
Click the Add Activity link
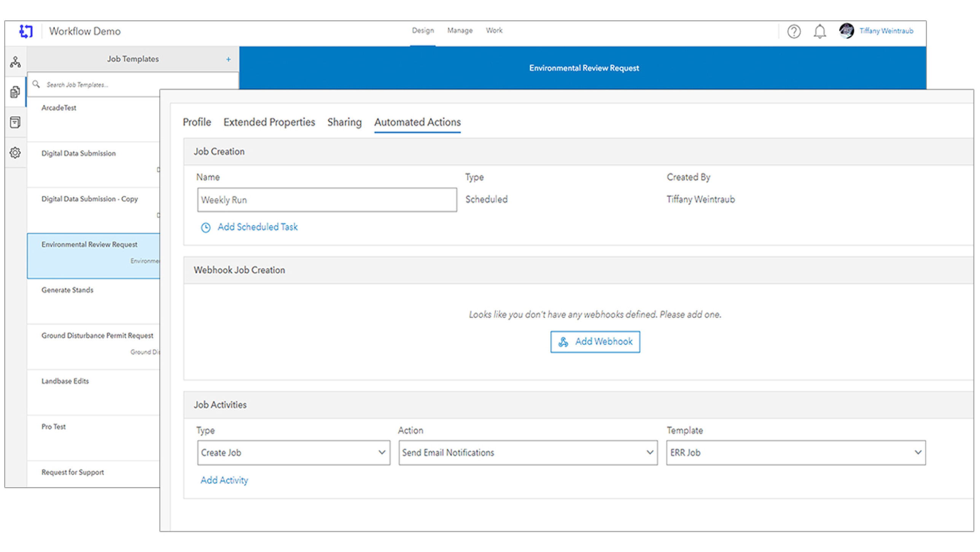(224, 480)
